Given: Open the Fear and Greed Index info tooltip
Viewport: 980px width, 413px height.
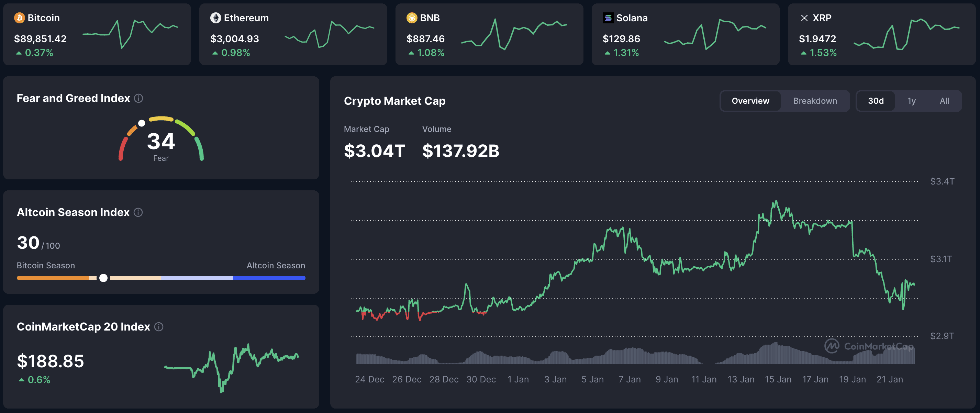Looking at the screenshot, I should click(x=138, y=98).
